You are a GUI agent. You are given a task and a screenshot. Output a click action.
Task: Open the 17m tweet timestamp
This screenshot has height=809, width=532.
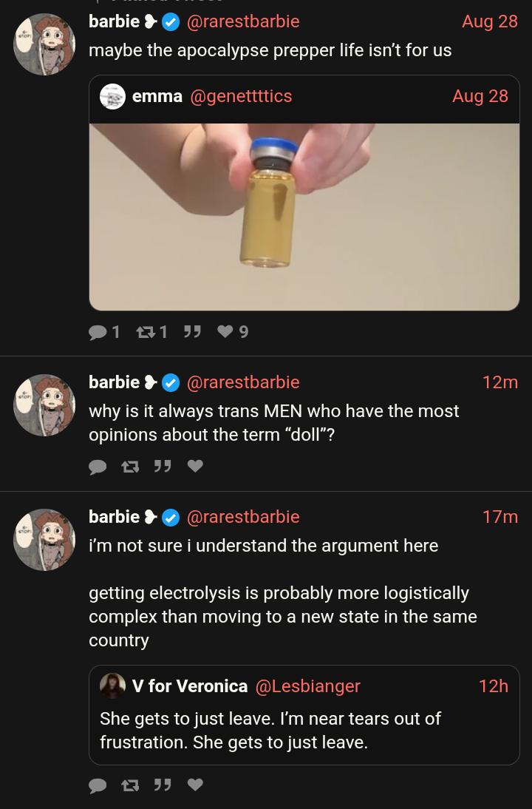[x=499, y=517]
